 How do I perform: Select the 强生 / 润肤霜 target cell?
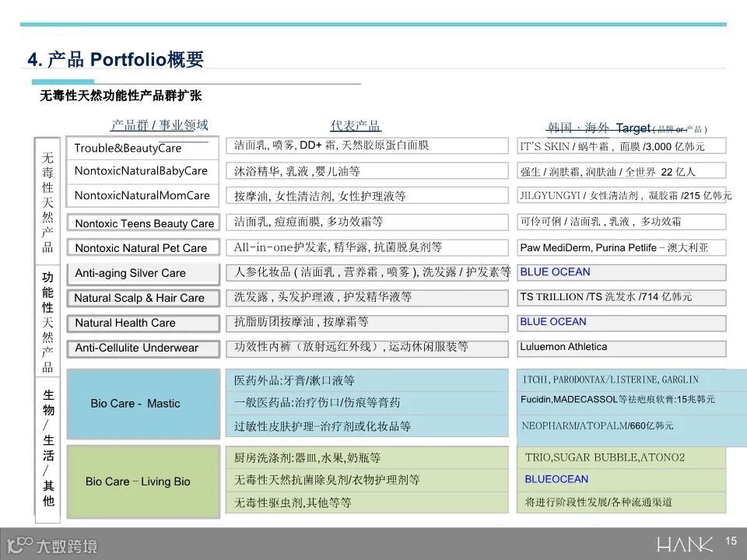pyautogui.click(x=621, y=171)
